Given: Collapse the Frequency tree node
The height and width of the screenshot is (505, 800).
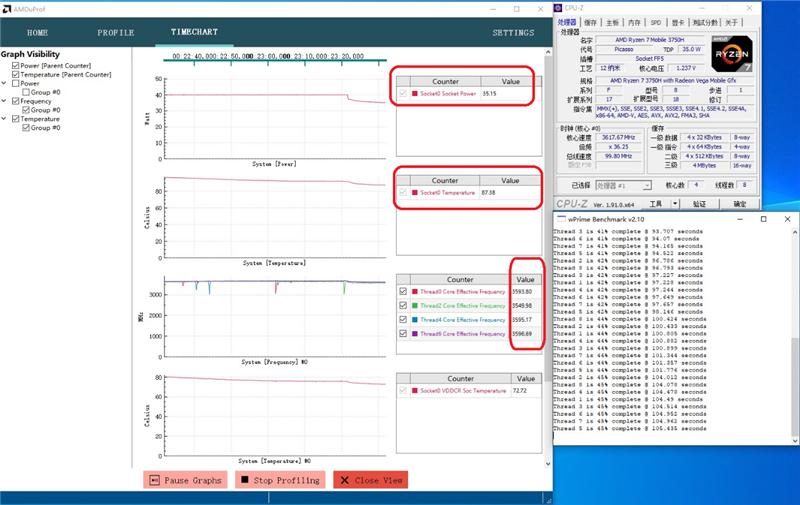Looking at the screenshot, I should pyautogui.click(x=5, y=101).
